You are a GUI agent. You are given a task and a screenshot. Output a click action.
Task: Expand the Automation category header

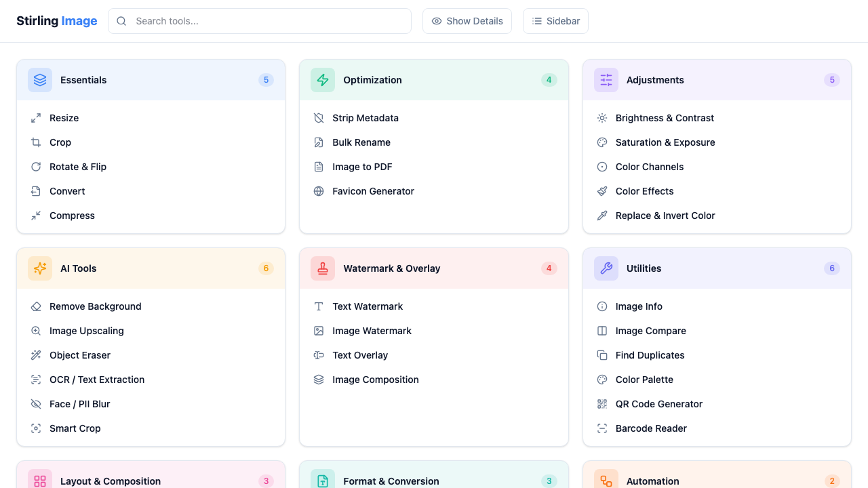(717, 474)
